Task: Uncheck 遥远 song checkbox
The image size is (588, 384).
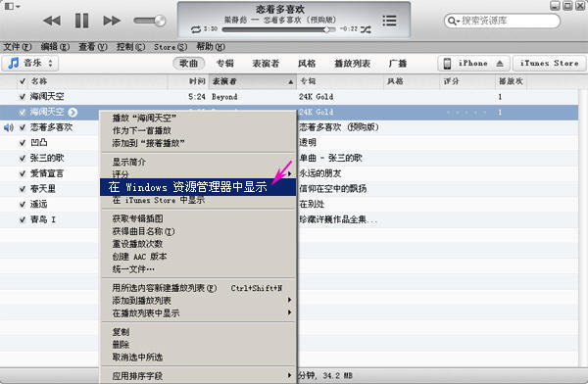Action: 23,205
